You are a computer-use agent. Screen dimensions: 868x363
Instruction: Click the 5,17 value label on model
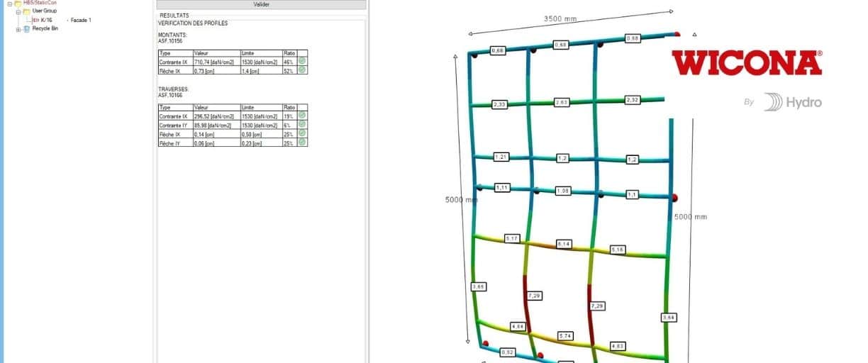click(x=512, y=238)
